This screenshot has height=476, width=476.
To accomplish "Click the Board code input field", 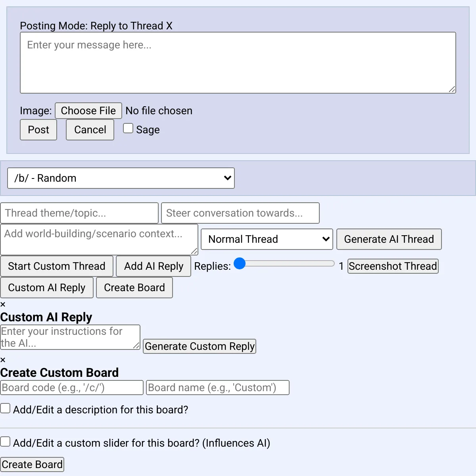I will 72,388.
